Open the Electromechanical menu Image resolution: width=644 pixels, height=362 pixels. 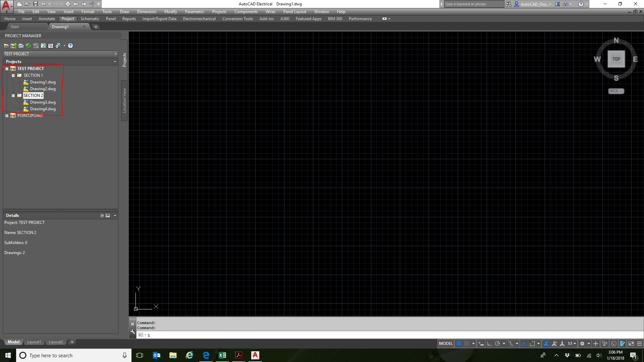point(199,19)
